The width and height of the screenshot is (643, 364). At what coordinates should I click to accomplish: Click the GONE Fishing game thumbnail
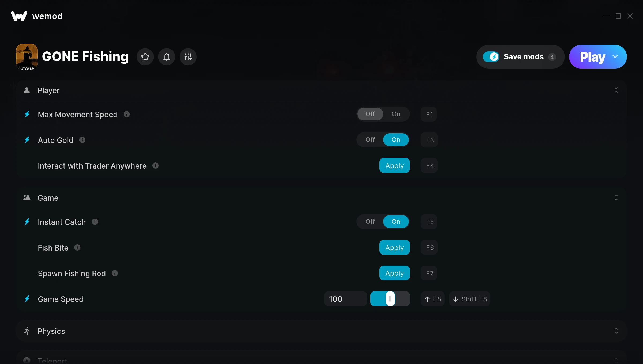pyautogui.click(x=27, y=57)
